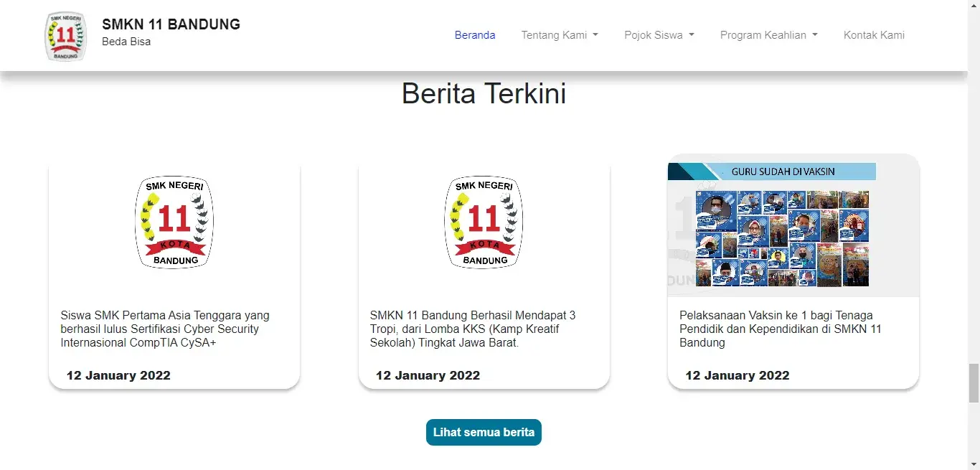The height and width of the screenshot is (470, 980).
Task: Open the Kontak Kami menu link
Action: pyautogui.click(x=874, y=35)
